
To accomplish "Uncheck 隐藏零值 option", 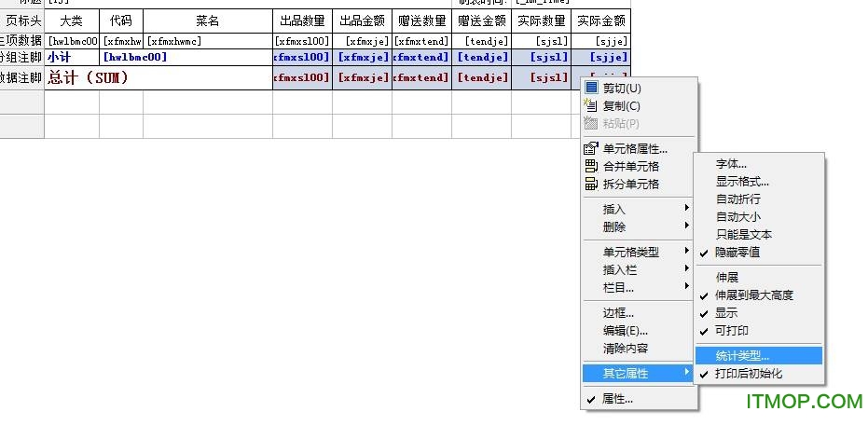I will (759, 253).
